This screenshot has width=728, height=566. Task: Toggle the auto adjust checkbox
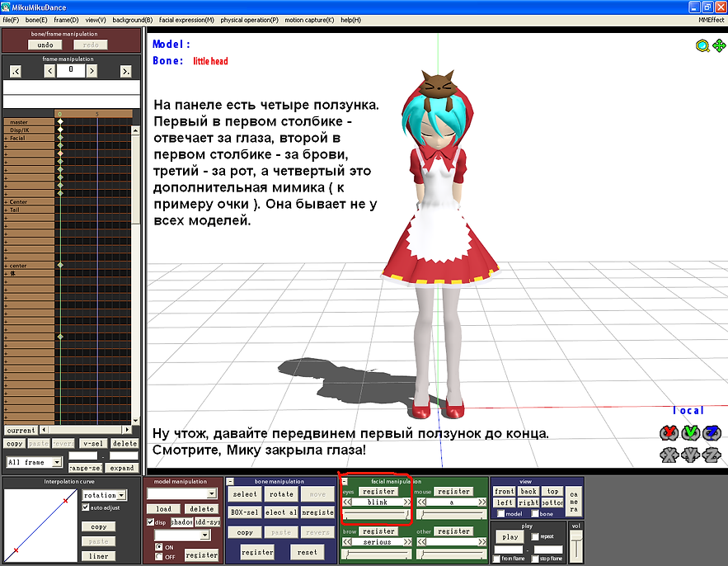click(86, 507)
